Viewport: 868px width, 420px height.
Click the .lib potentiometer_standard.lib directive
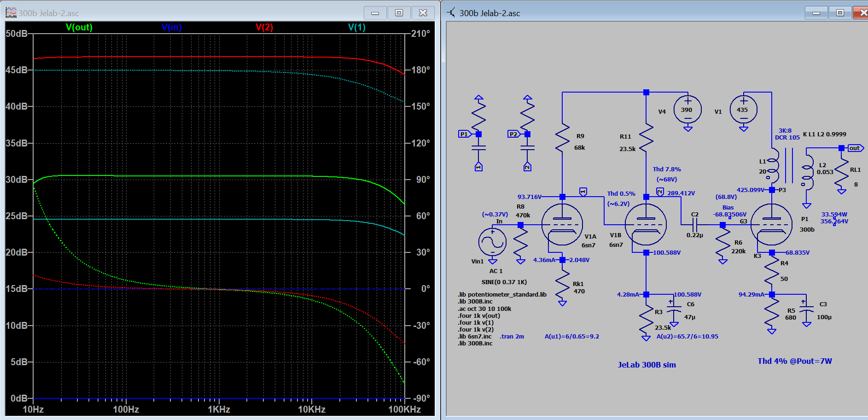[502, 294]
